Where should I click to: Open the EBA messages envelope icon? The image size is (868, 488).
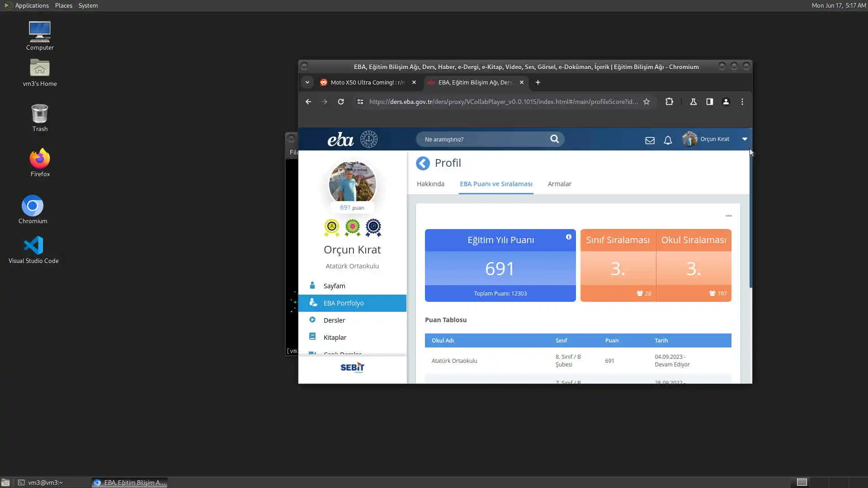click(650, 140)
